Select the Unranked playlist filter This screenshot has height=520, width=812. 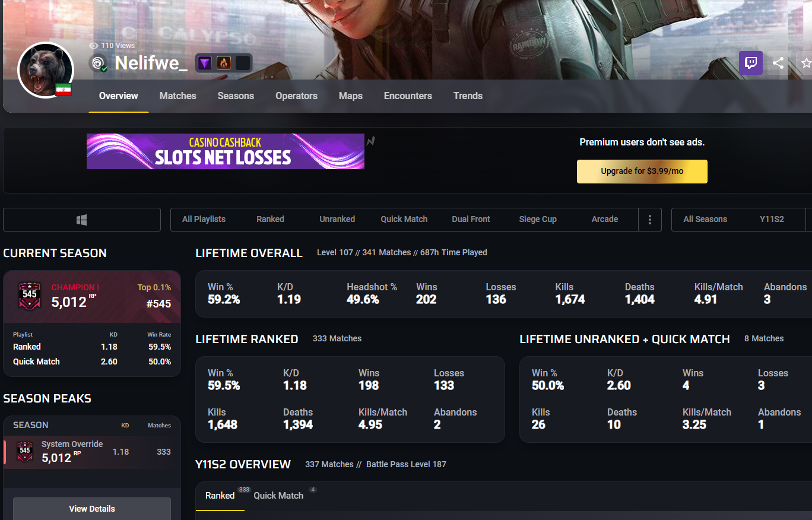tap(337, 219)
